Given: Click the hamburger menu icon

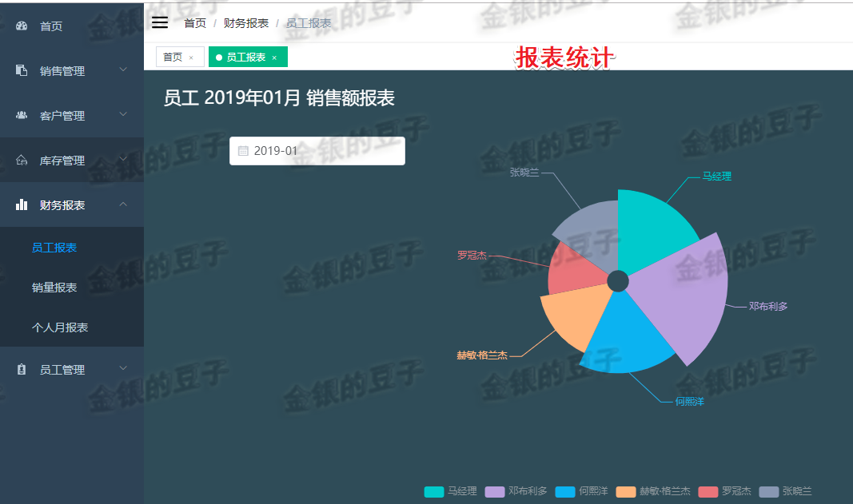Looking at the screenshot, I should [x=160, y=22].
